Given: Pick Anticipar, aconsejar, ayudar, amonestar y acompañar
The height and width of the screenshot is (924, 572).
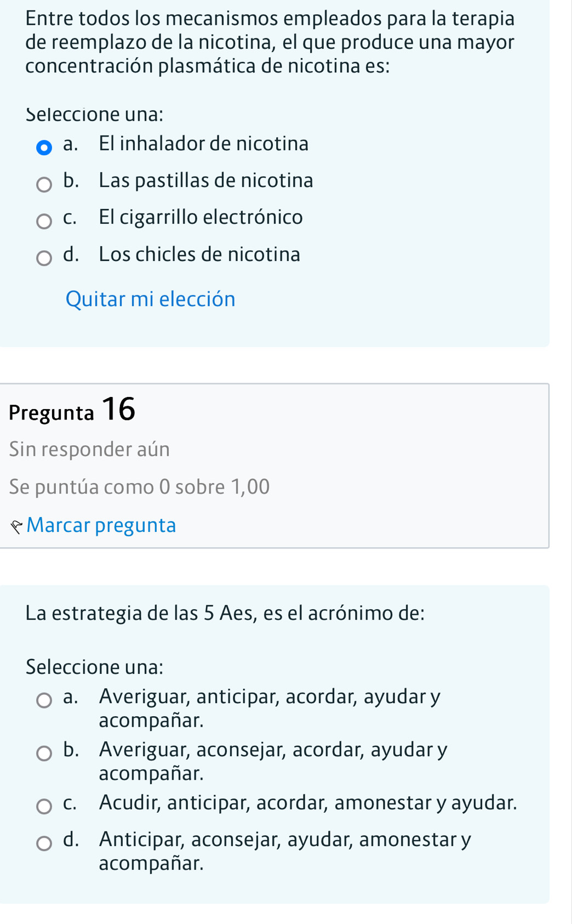Looking at the screenshot, I should [x=44, y=843].
